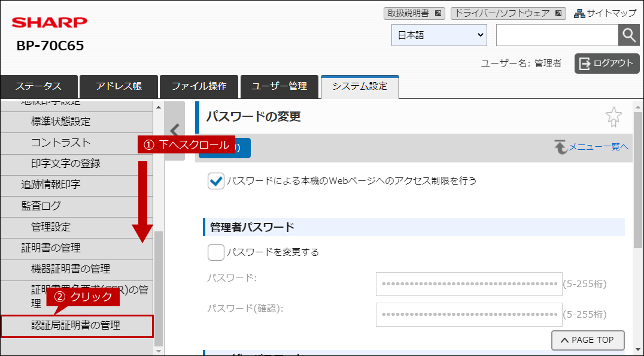Open 証明書の管理 in side menu

click(x=77, y=248)
